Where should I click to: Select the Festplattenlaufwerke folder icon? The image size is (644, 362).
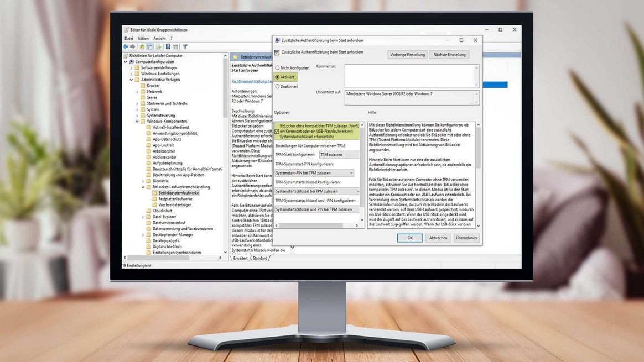click(x=154, y=199)
